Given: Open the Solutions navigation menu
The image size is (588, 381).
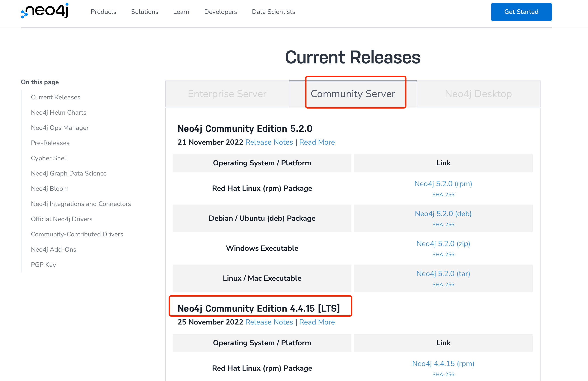Looking at the screenshot, I should point(145,12).
